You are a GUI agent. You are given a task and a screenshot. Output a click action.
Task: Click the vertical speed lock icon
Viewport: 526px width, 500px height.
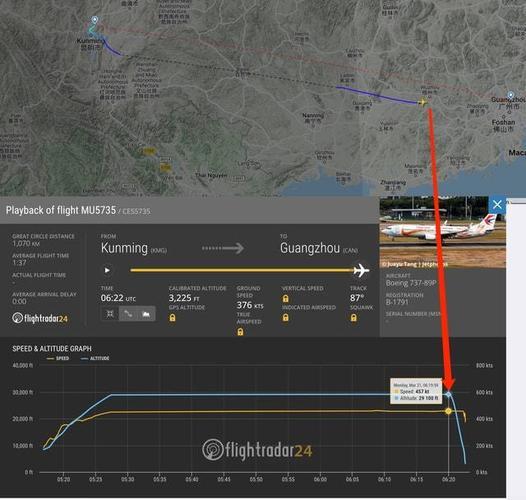point(285,298)
